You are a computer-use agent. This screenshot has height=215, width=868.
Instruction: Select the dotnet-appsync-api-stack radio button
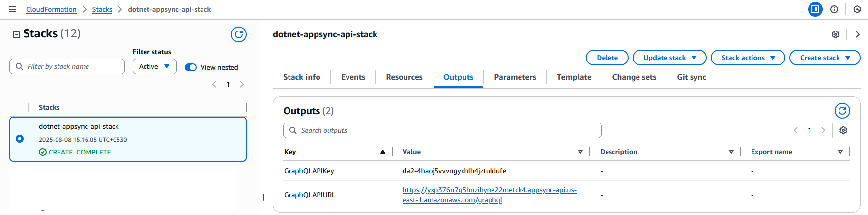(x=20, y=139)
